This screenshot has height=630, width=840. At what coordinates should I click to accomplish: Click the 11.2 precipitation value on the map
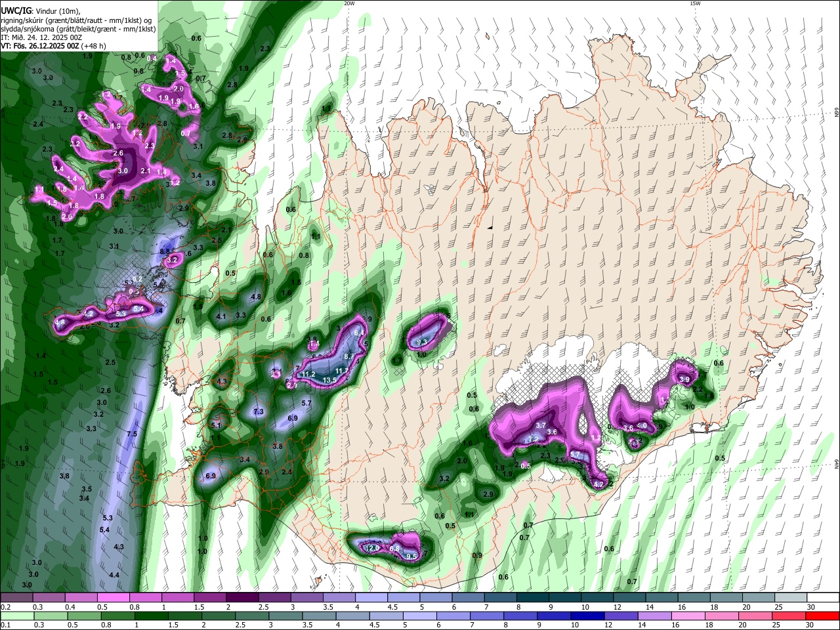coord(308,375)
